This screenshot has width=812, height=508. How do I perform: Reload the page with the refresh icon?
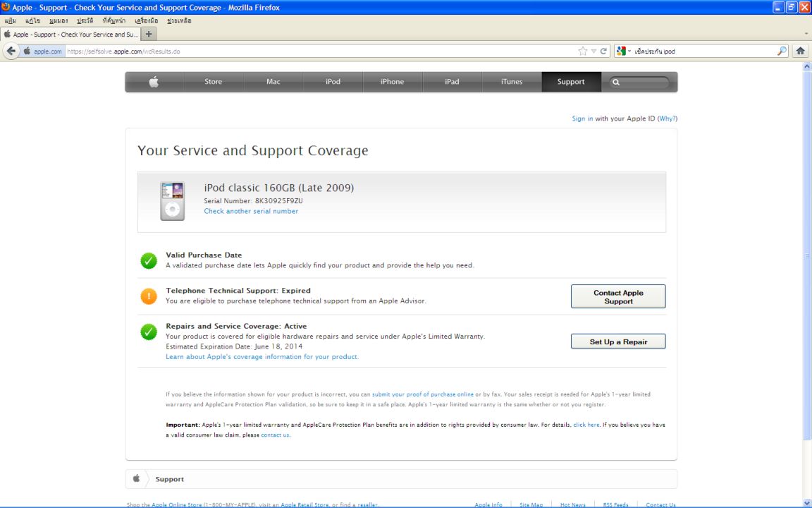tap(604, 51)
